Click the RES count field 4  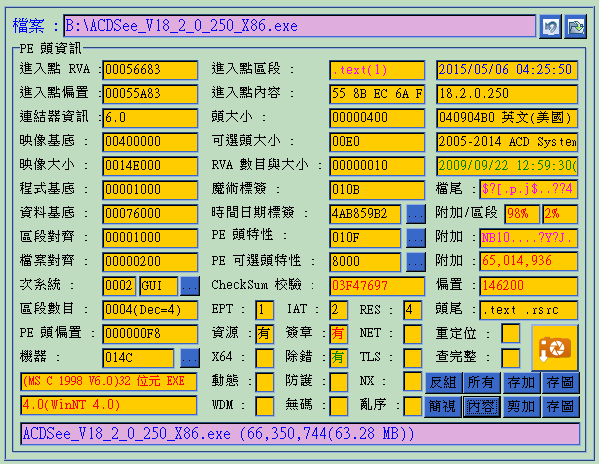pos(413,310)
